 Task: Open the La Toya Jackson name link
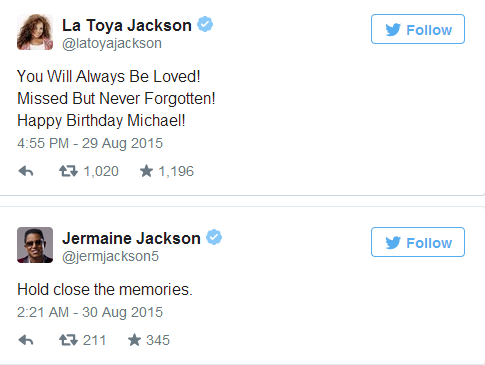127,25
